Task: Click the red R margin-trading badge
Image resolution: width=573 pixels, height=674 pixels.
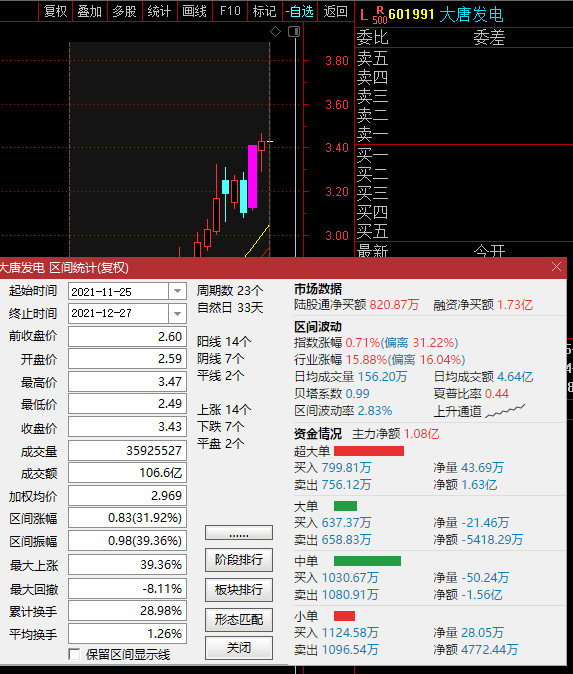Action: pos(380,9)
